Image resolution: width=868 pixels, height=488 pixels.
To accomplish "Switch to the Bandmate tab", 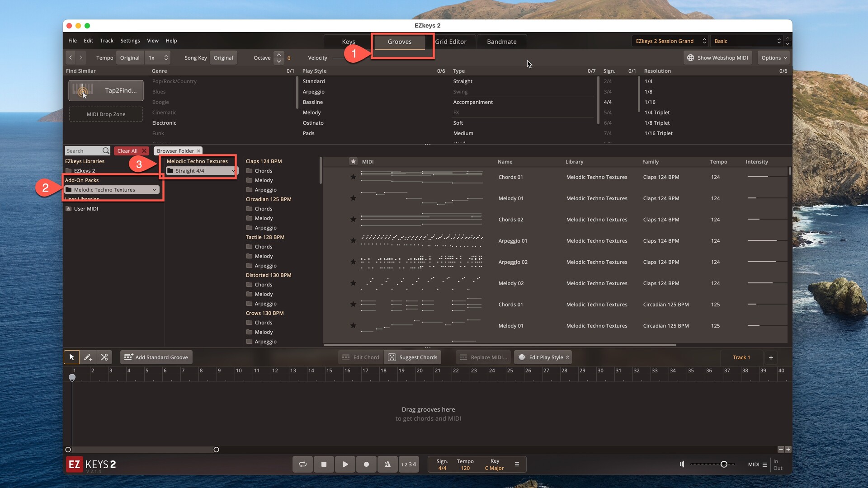I will coord(501,42).
